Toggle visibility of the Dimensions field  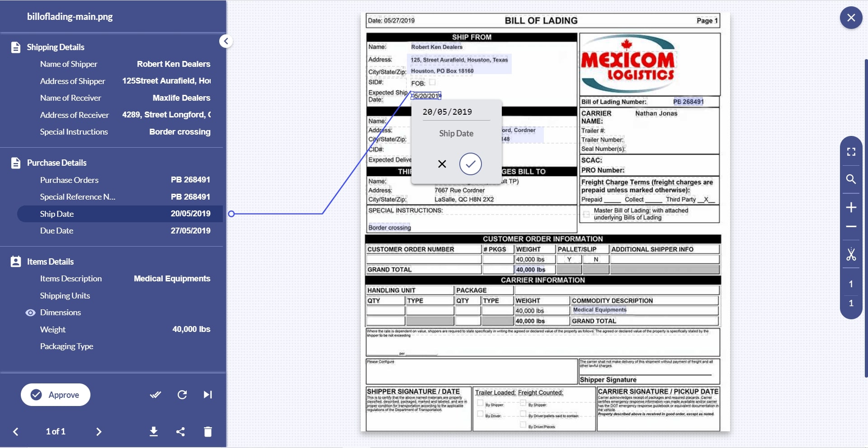[30, 313]
